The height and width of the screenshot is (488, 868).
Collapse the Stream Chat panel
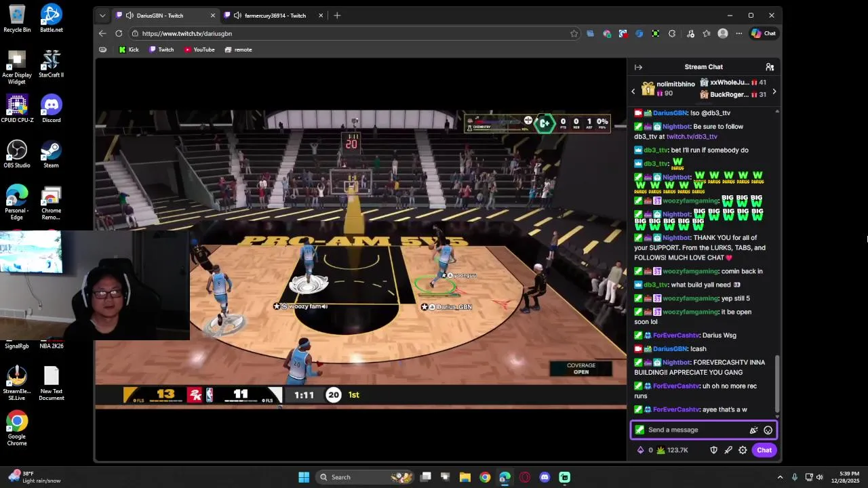point(638,67)
